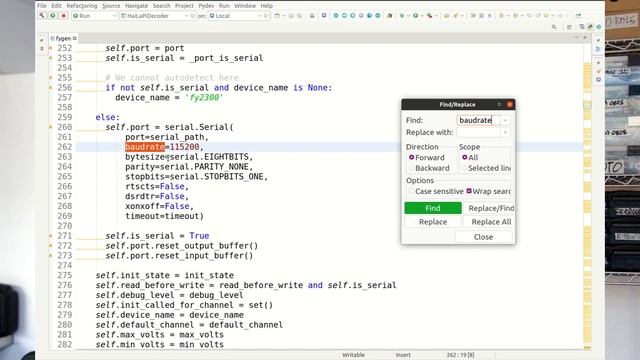Viewport: 640px width, 360px height.
Task: Open the Navigate menu
Action: coord(136,6)
